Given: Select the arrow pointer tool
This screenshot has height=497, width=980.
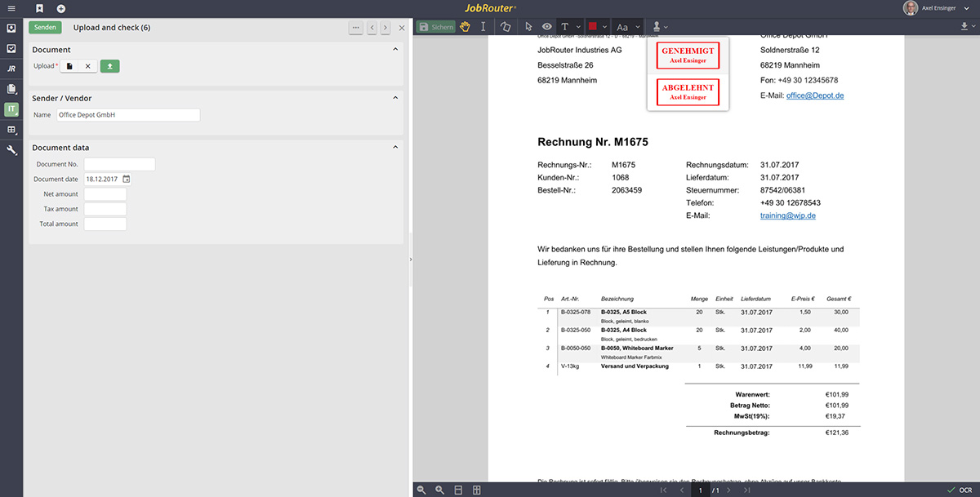Looking at the screenshot, I should 529,27.
